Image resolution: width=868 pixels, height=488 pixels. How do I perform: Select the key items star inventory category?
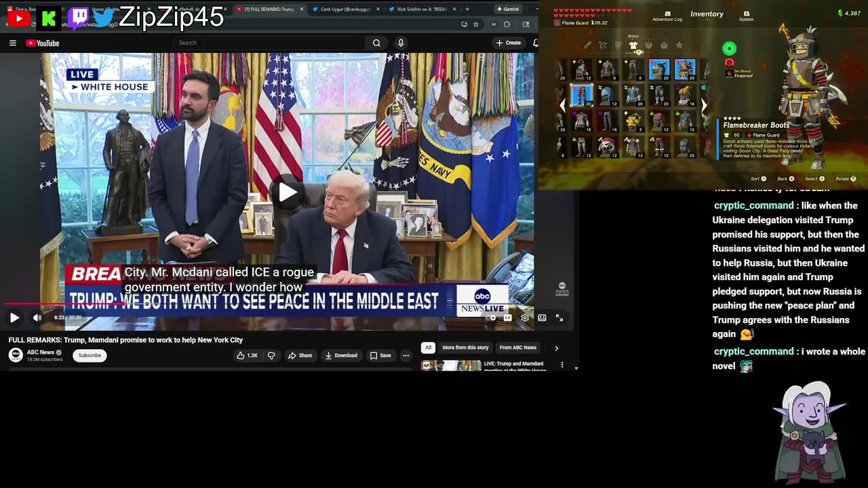[679, 45]
